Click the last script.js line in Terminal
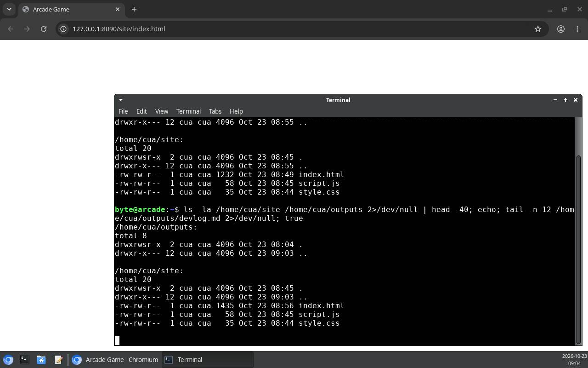Screen dimensions: 588x368 click(227, 315)
